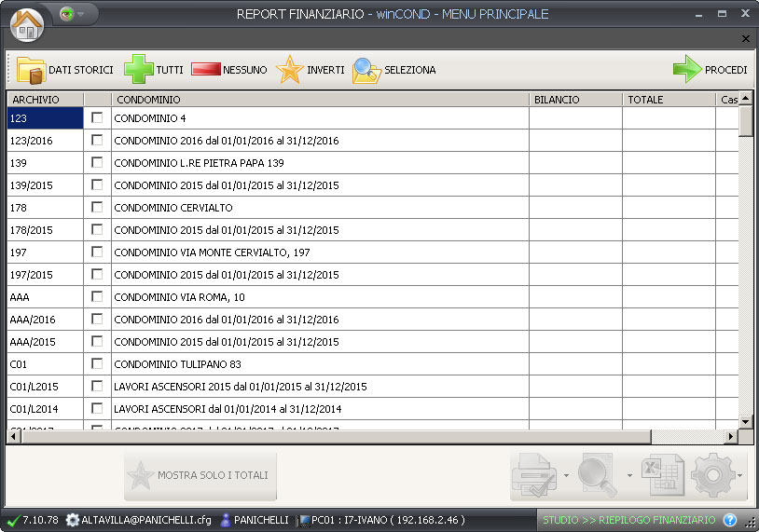Invert selection with the Inverti star
759x532 pixels.
tap(291, 71)
